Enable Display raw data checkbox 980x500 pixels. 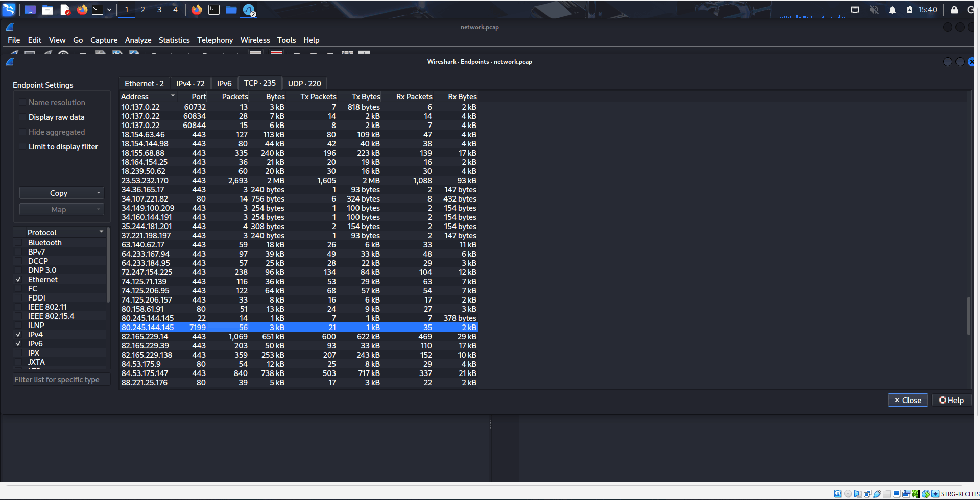tap(22, 117)
